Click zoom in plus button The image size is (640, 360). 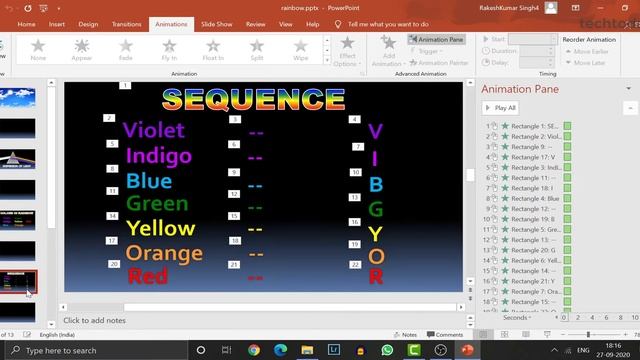625,335
